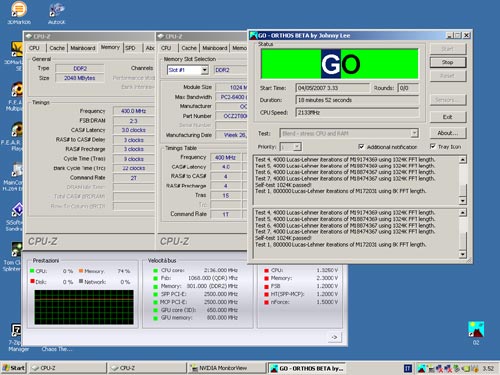
Task: Click the ORTHOS title bar icon
Action: click(254, 35)
